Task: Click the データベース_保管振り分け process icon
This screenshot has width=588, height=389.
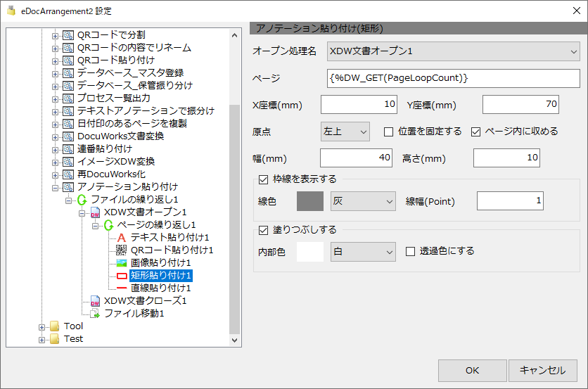Action: (68, 86)
